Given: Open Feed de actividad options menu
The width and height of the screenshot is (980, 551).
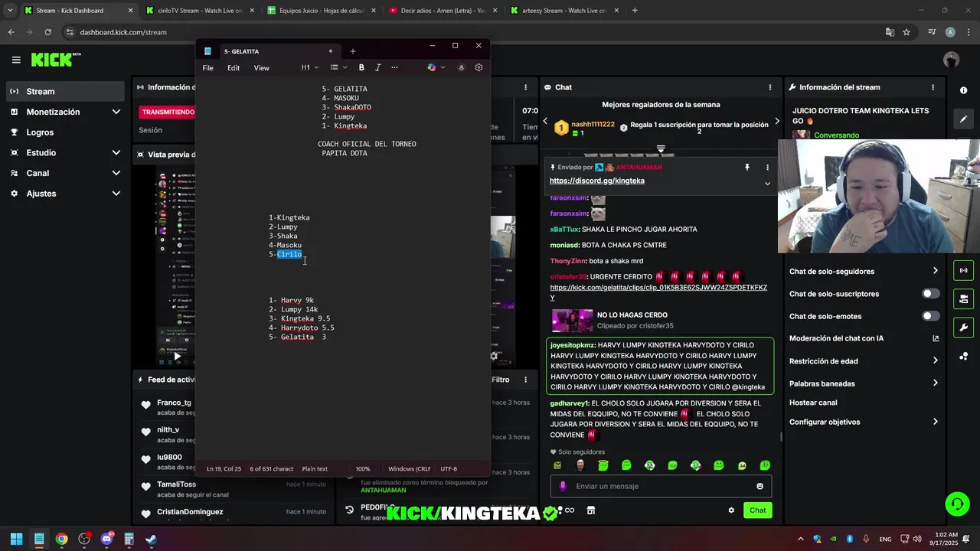Looking at the screenshot, I should click(524, 380).
